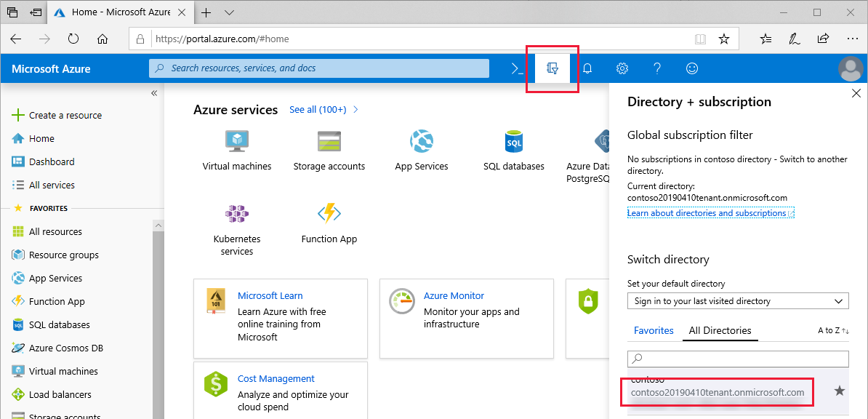The image size is (868, 419).
Task: Open the browser tab list chevron
Action: click(230, 12)
